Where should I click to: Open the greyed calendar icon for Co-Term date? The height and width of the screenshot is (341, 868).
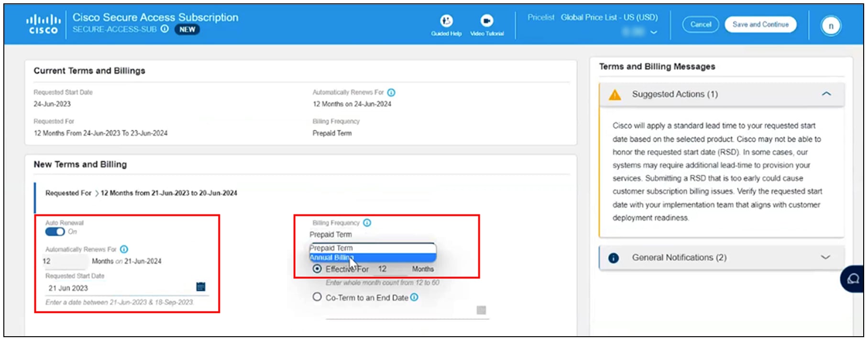481,310
